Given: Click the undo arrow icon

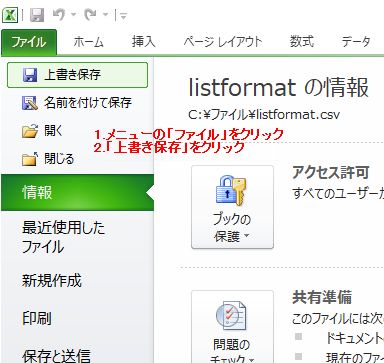Looking at the screenshot, I should click(59, 14).
